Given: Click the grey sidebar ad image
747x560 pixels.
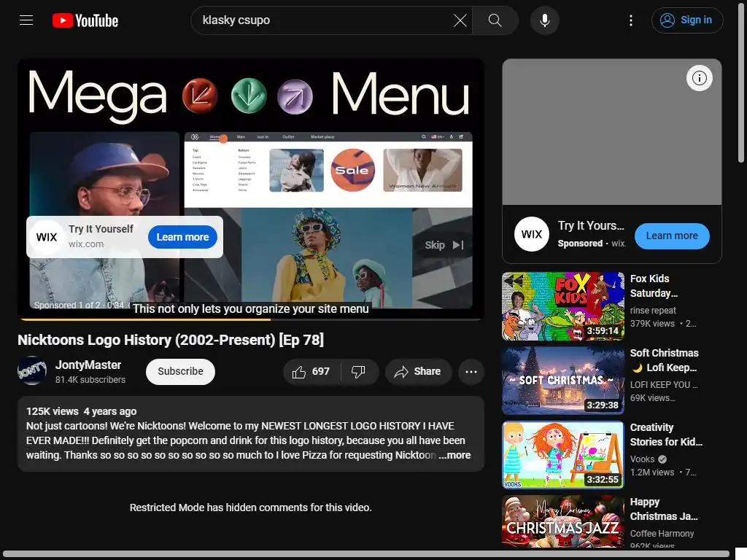Looking at the screenshot, I should pyautogui.click(x=612, y=132).
